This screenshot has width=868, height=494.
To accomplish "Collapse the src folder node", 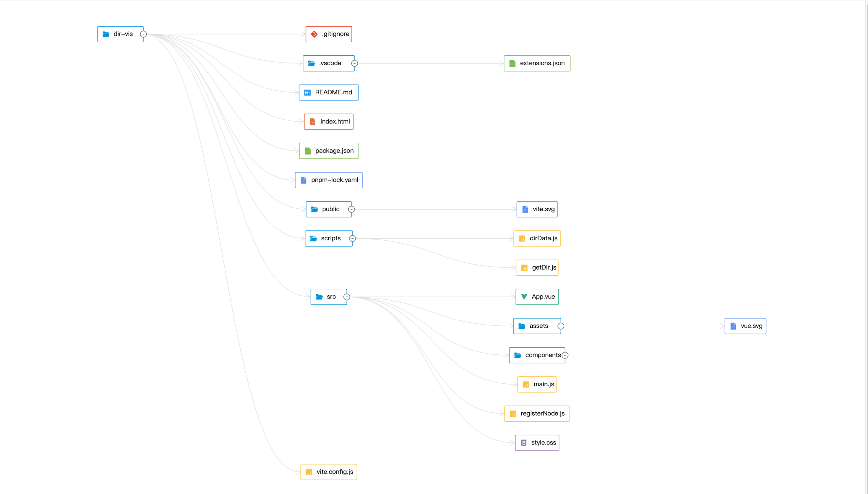I will click(x=347, y=297).
